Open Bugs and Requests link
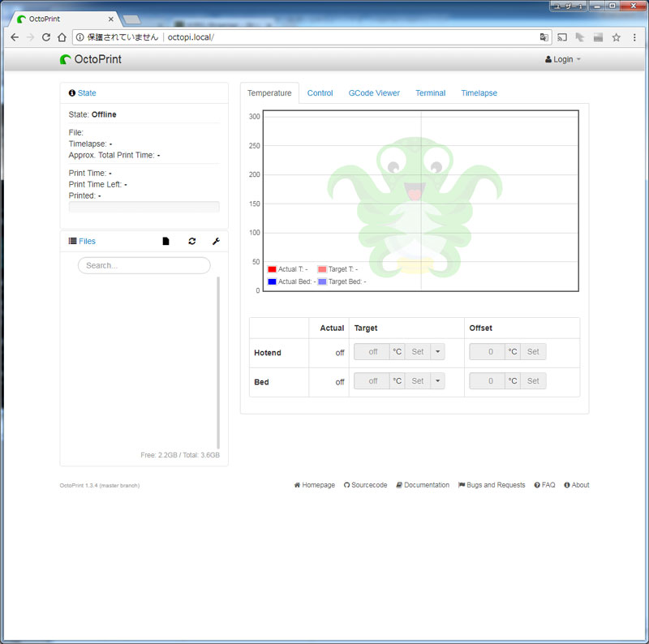This screenshot has width=649, height=644. tap(492, 485)
